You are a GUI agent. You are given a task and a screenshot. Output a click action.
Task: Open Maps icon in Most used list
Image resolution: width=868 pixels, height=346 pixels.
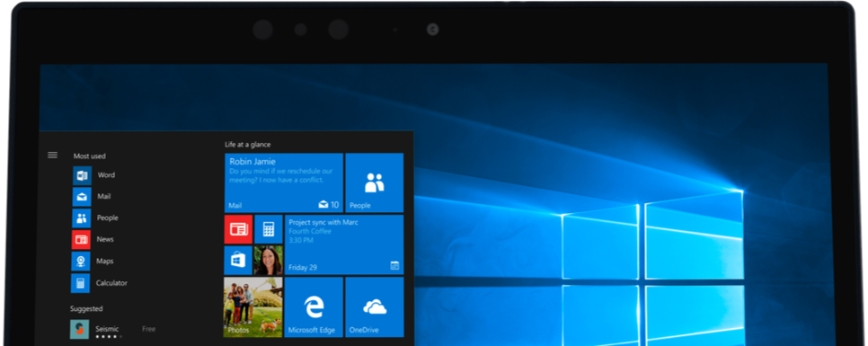[x=81, y=262]
